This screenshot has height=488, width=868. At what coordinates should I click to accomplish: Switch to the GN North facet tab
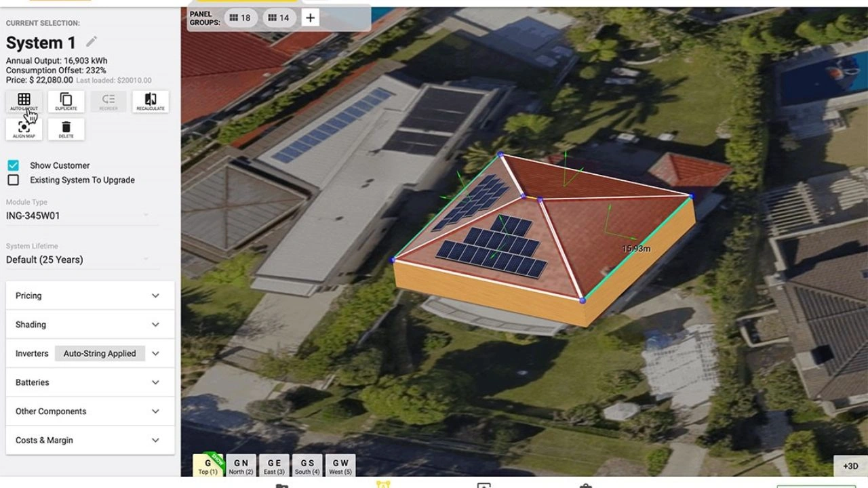(x=241, y=466)
